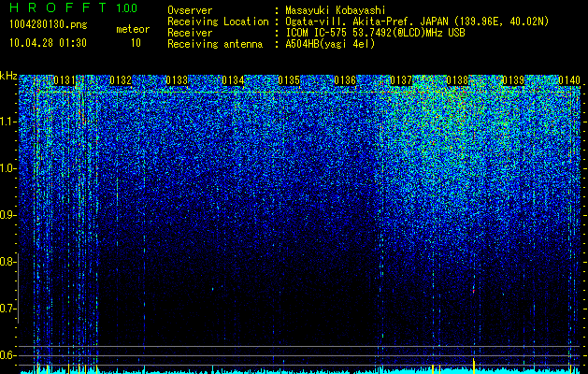Click the 0.7 frequency axis label
The image size is (588, 374).
7,309
